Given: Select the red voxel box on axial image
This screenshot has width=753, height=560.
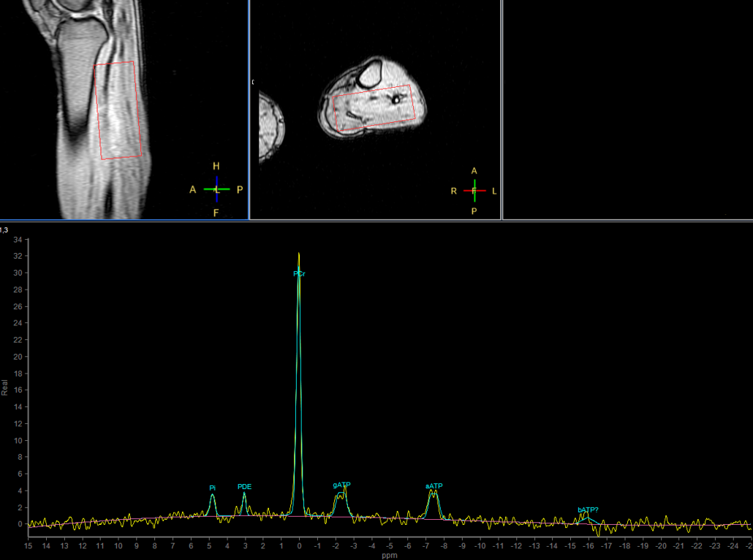Looking at the screenshot, I should (374, 106).
